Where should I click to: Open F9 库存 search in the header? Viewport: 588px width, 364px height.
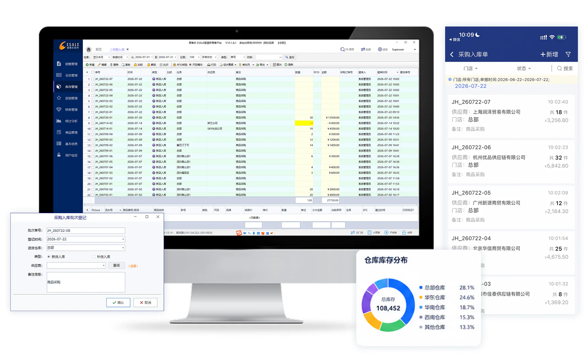click(x=347, y=49)
